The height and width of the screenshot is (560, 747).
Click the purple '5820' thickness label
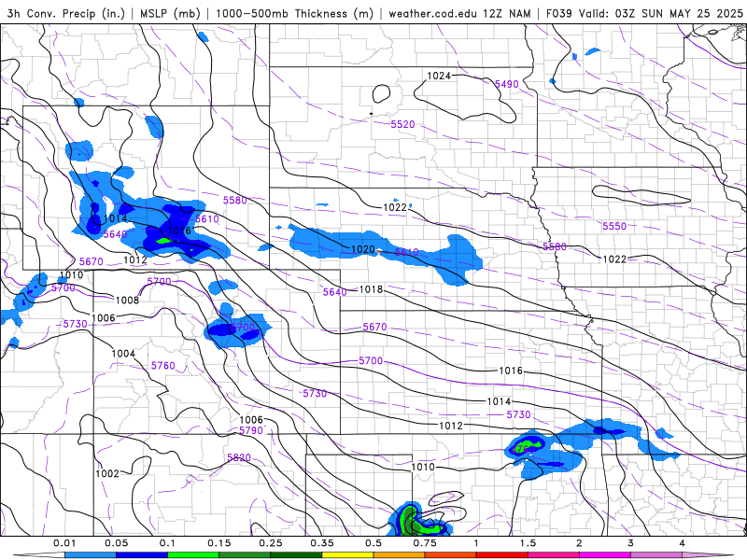(239, 457)
